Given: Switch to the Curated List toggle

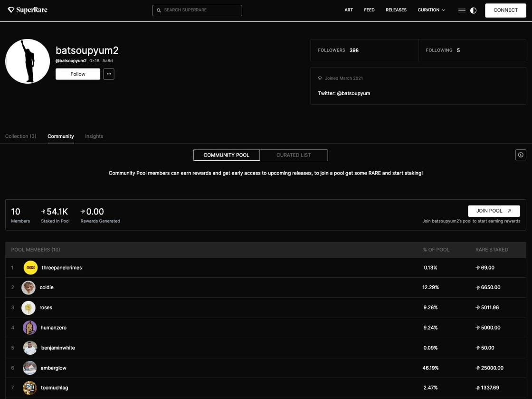Looking at the screenshot, I should (x=294, y=155).
